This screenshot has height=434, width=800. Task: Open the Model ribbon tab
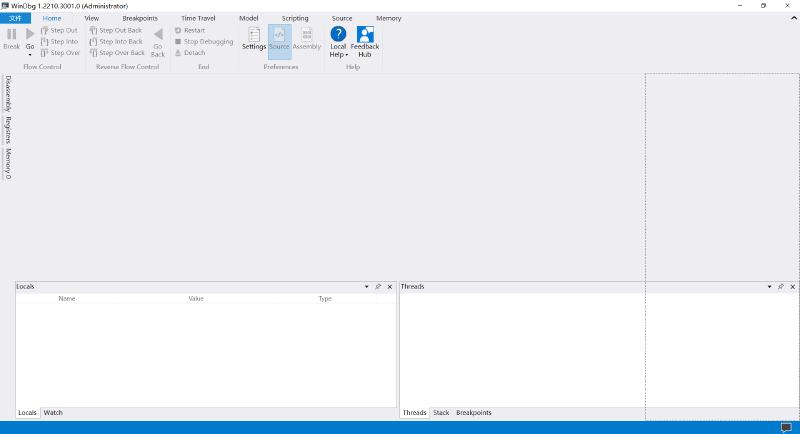coord(248,18)
